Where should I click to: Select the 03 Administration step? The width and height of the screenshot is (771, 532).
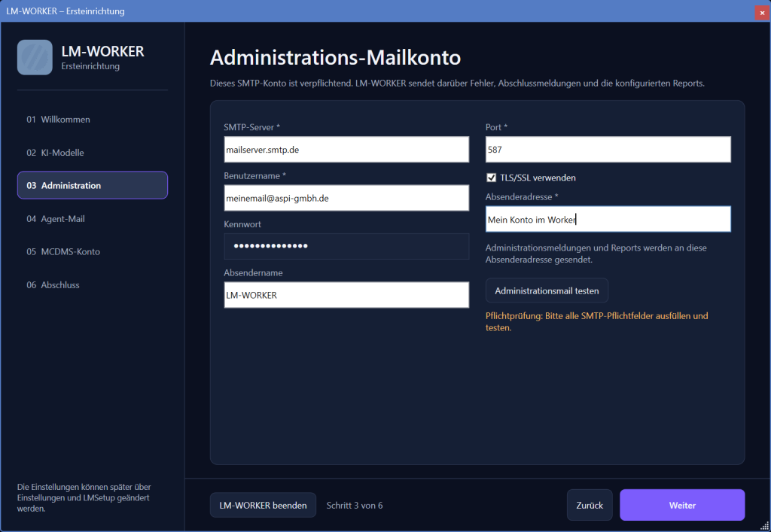click(93, 185)
